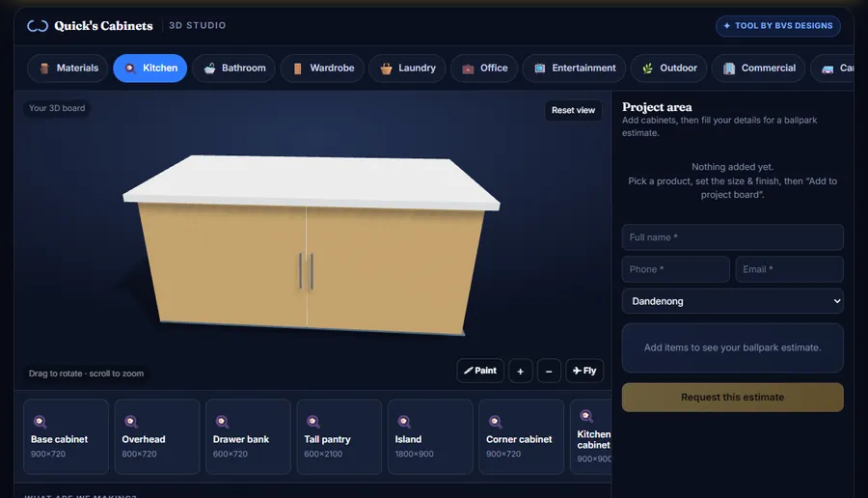Select the Office category tab
Image resolution: width=868 pixels, height=498 pixels.
pos(484,69)
